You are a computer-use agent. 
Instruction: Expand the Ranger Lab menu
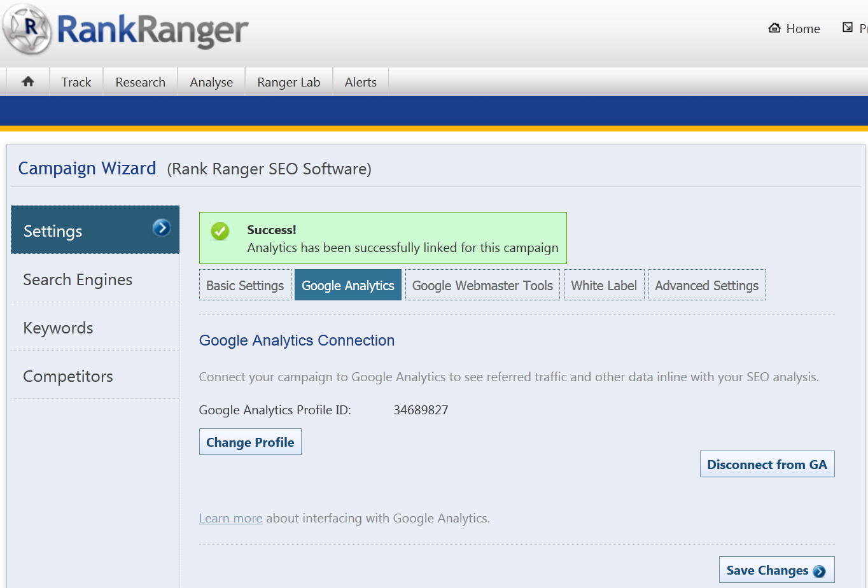point(288,82)
